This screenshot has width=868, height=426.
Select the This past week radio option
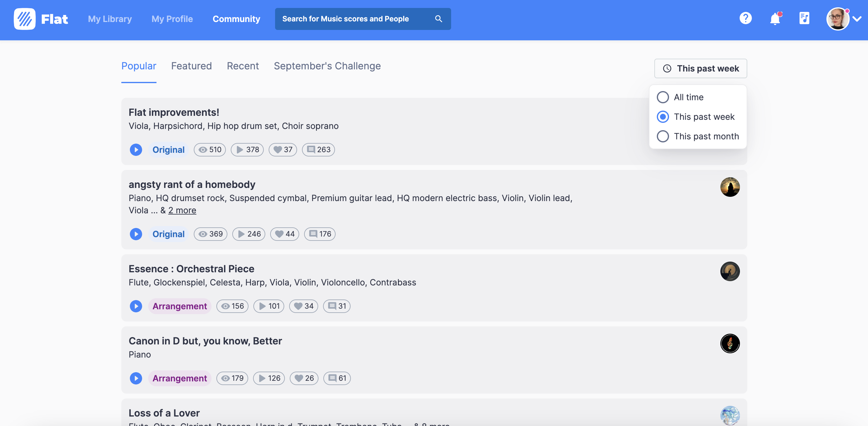click(662, 117)
